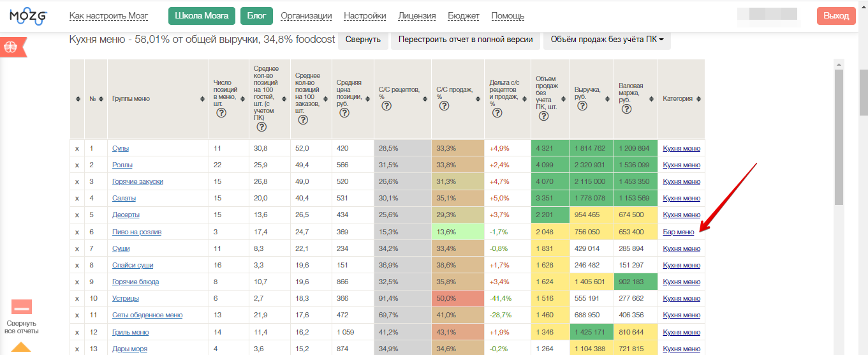Click the Выход button
The height and width of the screenshot is (355, 868).
pyautogui.click(x=836, y=16)
